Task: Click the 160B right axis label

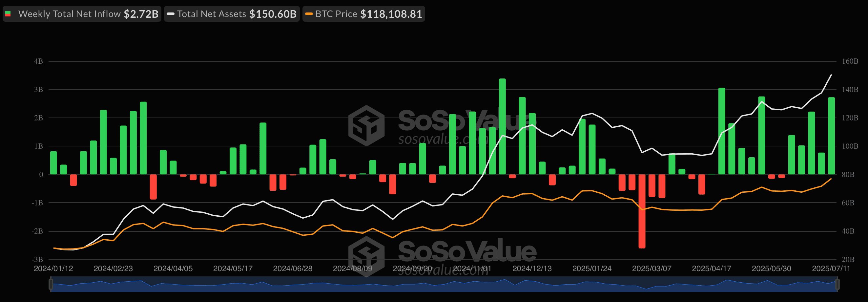Action: [850, 61]
